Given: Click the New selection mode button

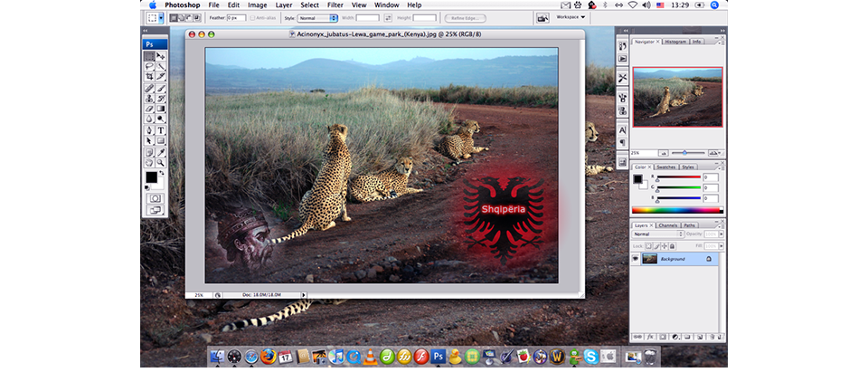Looking at the screenshot, I should click(x=174, y=18).
